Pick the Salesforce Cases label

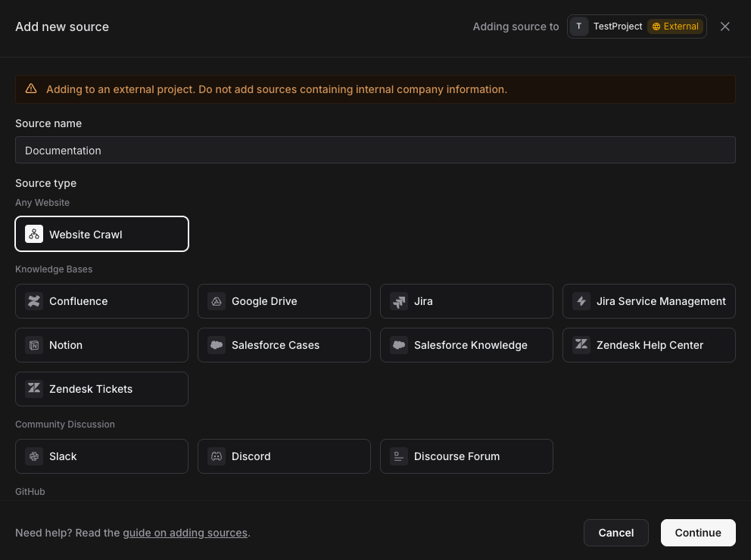coord(276,345)
